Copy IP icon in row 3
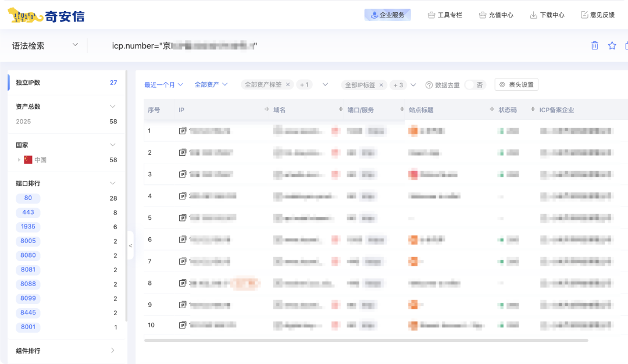This screenshot has width=628, height=364. pyautogui.click(x=183, y=174)
